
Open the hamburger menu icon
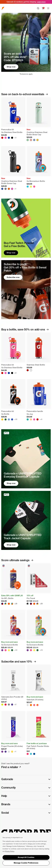(48, 8)
